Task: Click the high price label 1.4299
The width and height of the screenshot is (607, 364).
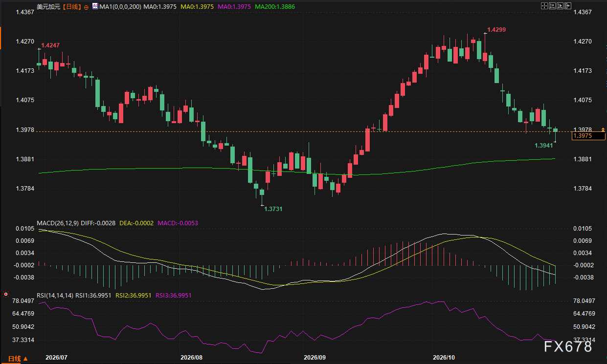Action: [496, 30]
